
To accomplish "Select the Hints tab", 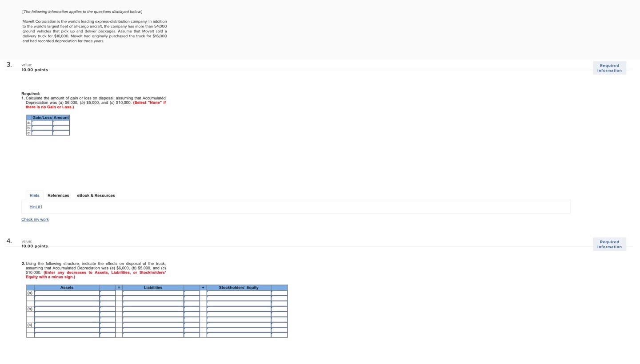I will 34,195.
